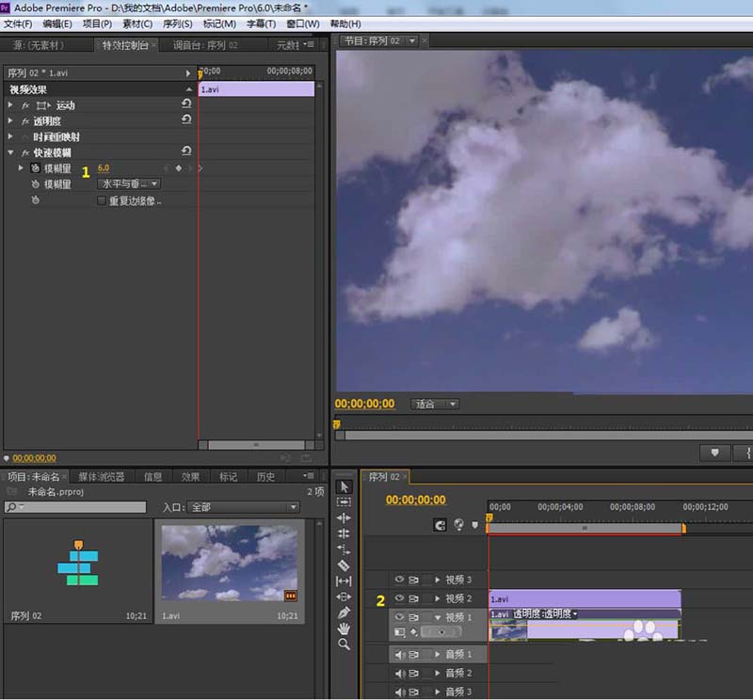Click set display style icon under 视频 1

click(399, 632)
